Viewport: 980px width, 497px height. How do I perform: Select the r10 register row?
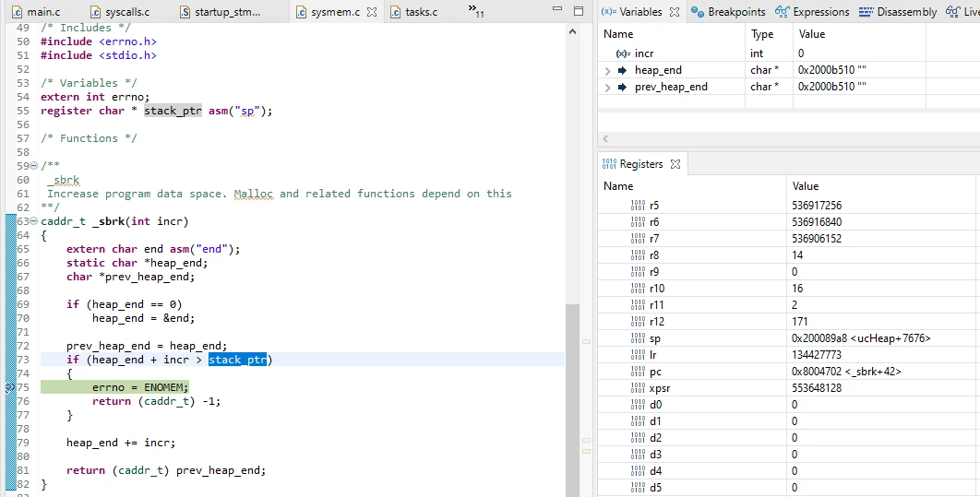click(x=789, y=289)
